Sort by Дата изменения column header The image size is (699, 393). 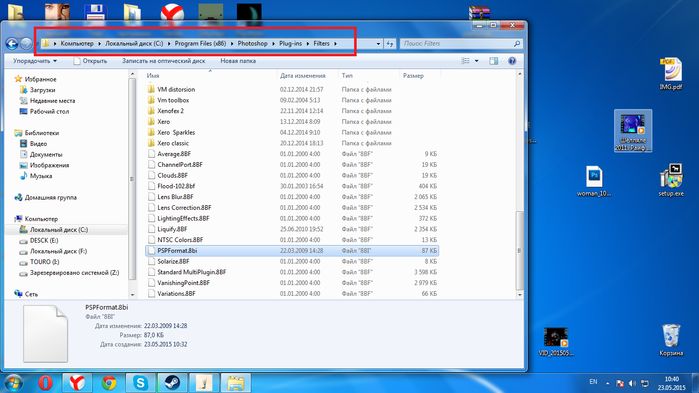(303, 76)
